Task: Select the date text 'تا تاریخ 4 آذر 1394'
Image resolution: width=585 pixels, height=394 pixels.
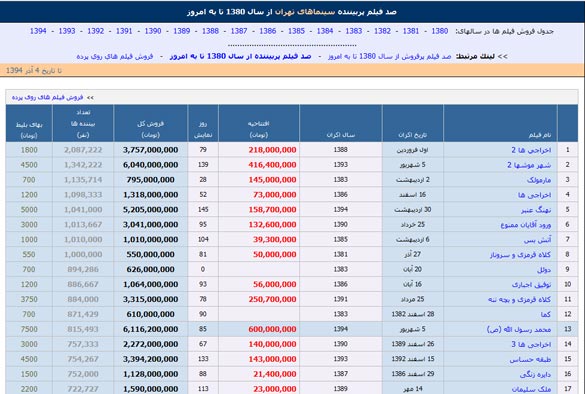Action: (x=34, y=71)
